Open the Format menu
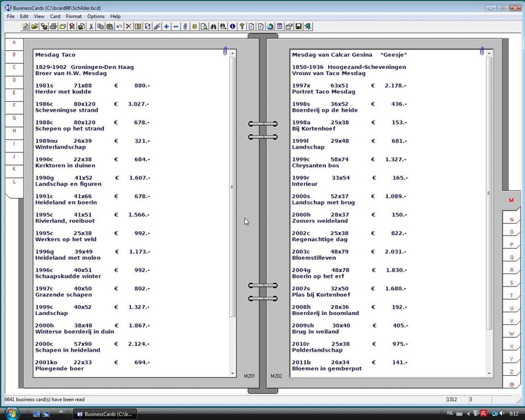 pos(73,16)
